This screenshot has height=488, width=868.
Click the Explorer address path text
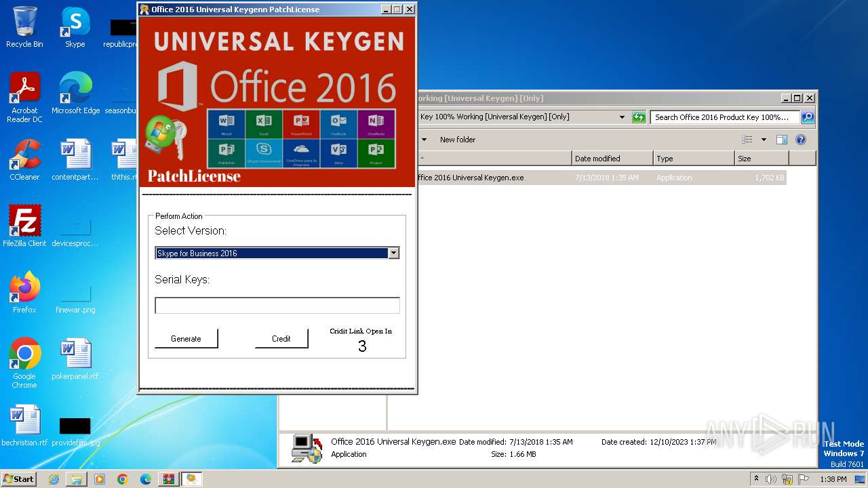pyautogui.click(x=494, y=117)
